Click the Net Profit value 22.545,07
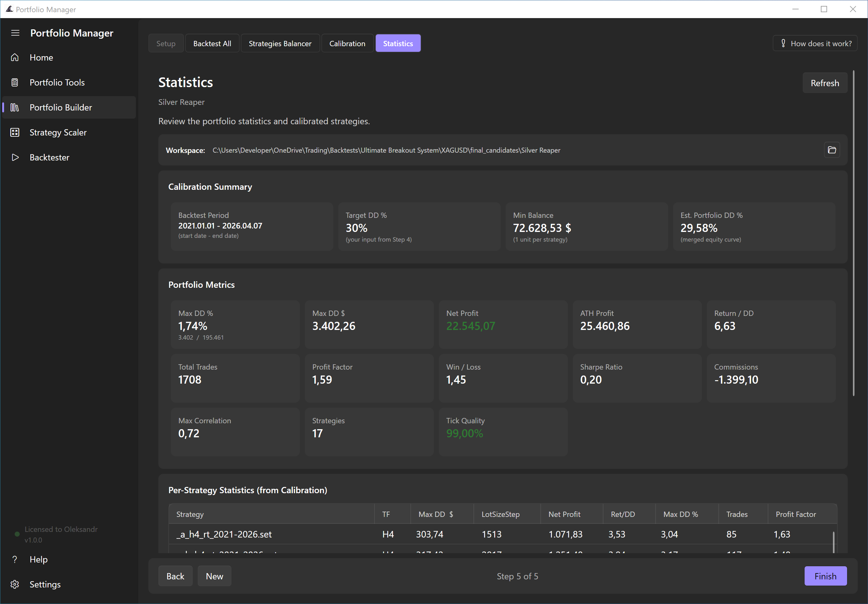The image size is (868, 604). point(470,326)
